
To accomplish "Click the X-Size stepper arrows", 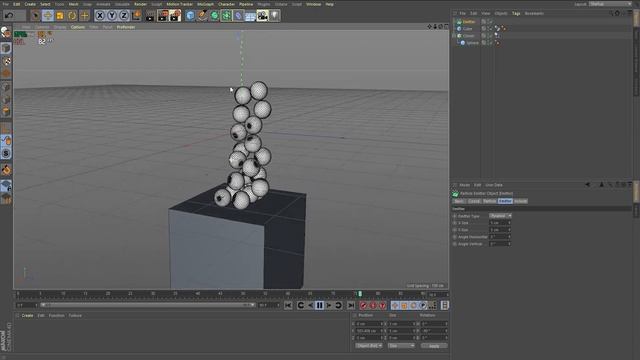I will [x=509, y=223].
